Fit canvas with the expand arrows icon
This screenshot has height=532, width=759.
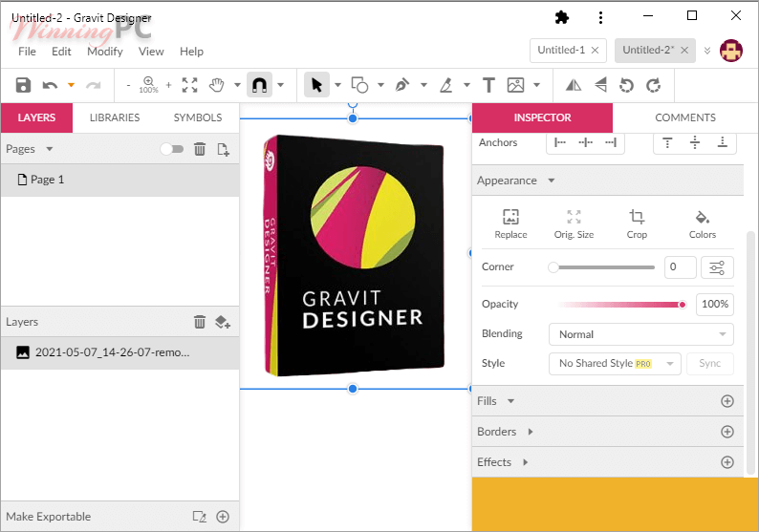pyautogui.click(x=189, y=85)
